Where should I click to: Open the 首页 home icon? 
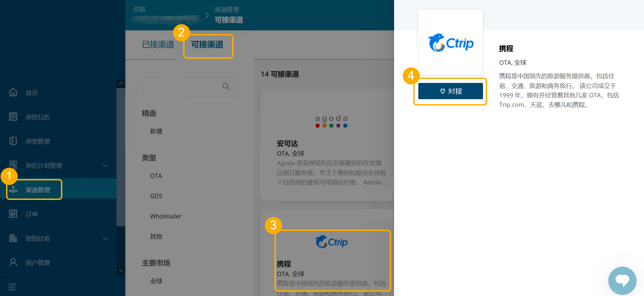(x=13, y=92)
